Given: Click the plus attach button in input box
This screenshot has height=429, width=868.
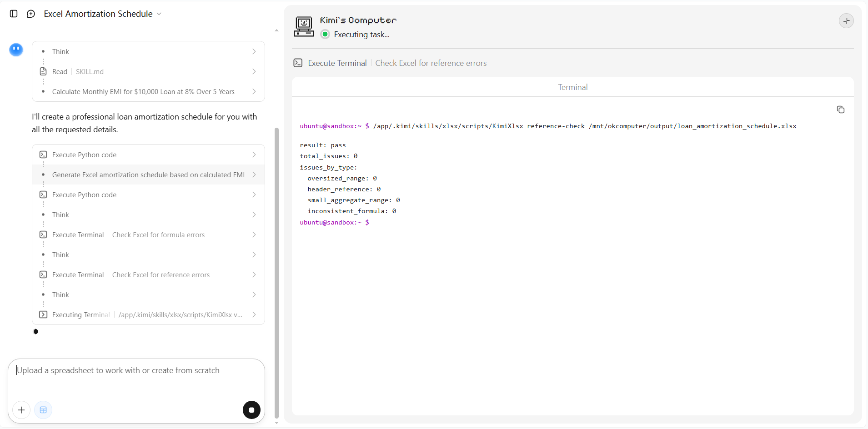Looking at the screenshot, I should pos(21,410).
